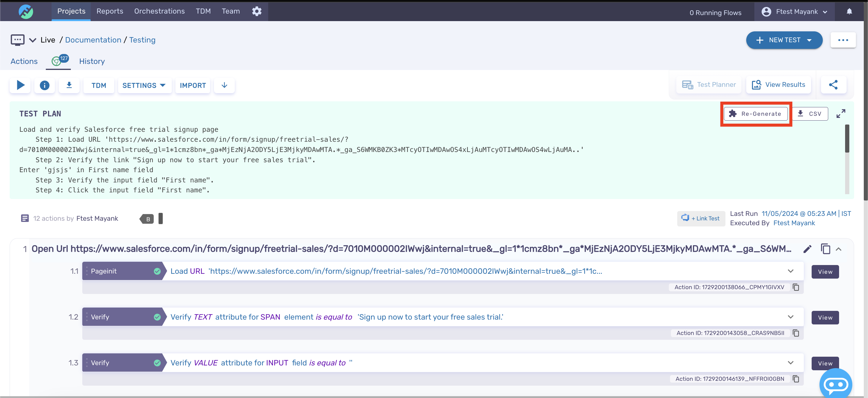Open Ftest Mayank link under Executed By
868x398 pixels.
point(794,223)
